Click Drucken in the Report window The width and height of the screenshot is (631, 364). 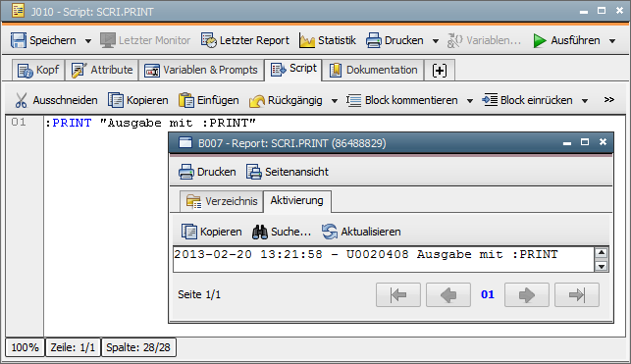coord(207,172)
